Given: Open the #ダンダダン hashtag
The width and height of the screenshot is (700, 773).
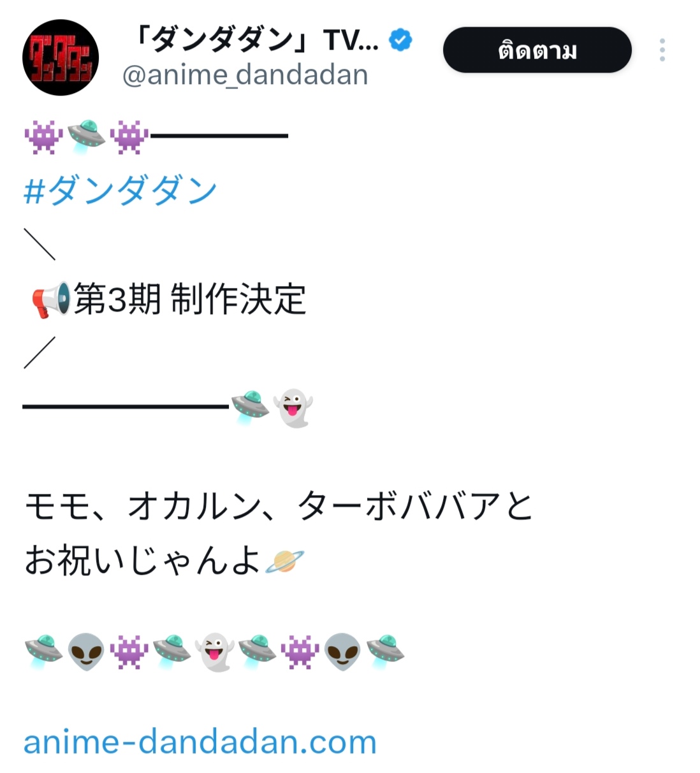Looking at the screenshot, I should tap(120, 191).
